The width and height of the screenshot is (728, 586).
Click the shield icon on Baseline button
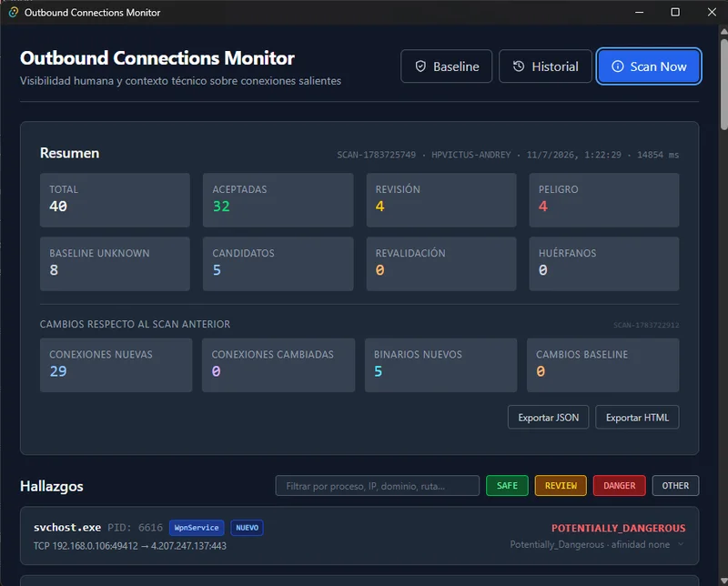(x=420, y=66)
